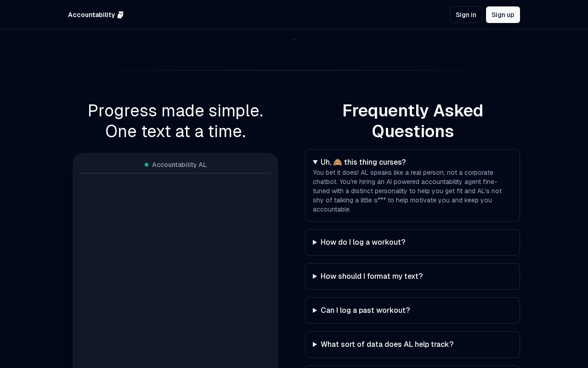The image size is (588, 368).
Task: Click the see-no-evil monkey emoji
Action: pos(338,162)
